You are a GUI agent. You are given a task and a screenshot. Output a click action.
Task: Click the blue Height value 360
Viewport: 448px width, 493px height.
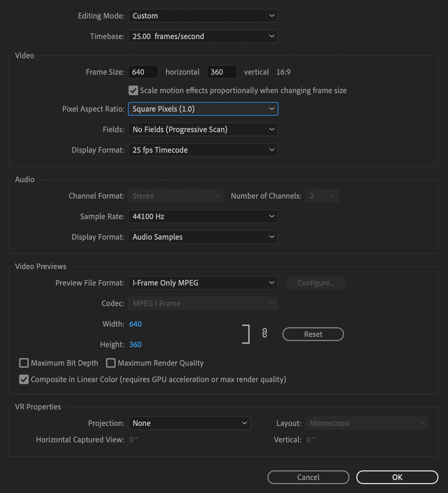pyautogui.click(x=135, y=344)
